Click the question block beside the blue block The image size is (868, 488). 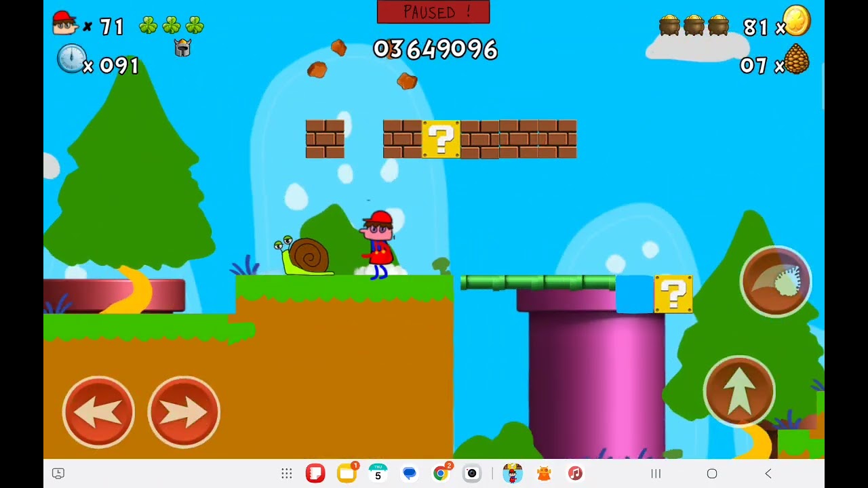[673, 294]
